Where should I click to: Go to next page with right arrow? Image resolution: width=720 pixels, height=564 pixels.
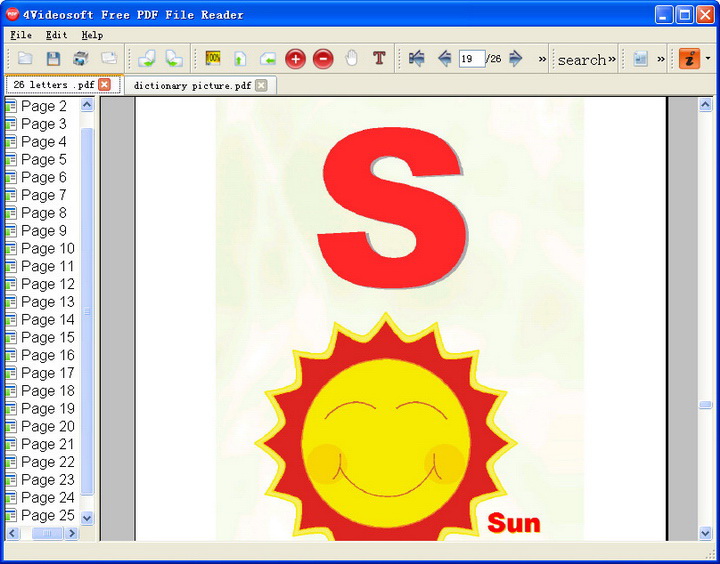516,59
